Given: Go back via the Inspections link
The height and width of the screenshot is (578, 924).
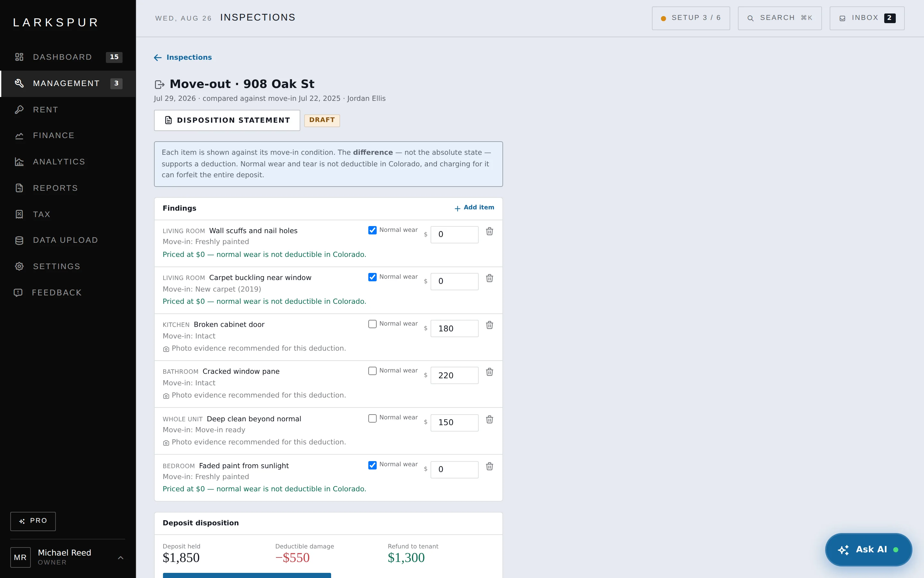Looking at the screenshot, I should coord(183,57).
